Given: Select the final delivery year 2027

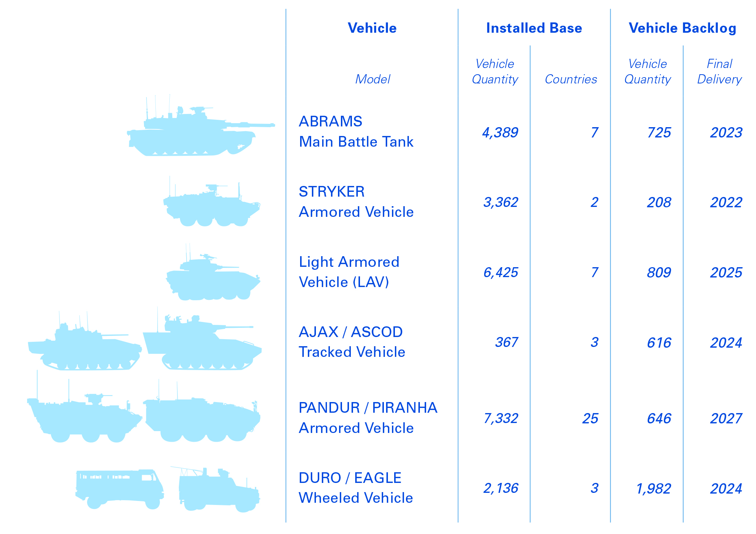Looking at the screenshot, I should coord(726,418).
